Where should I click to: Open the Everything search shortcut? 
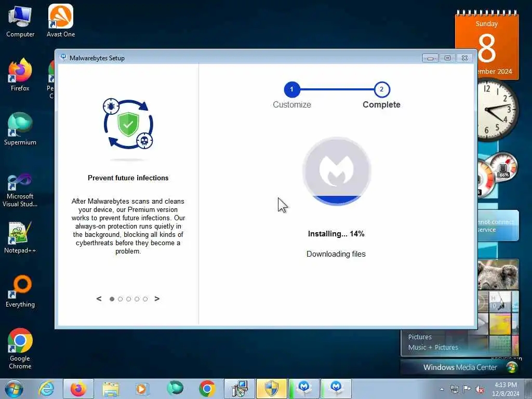click(x=20, y=291)
